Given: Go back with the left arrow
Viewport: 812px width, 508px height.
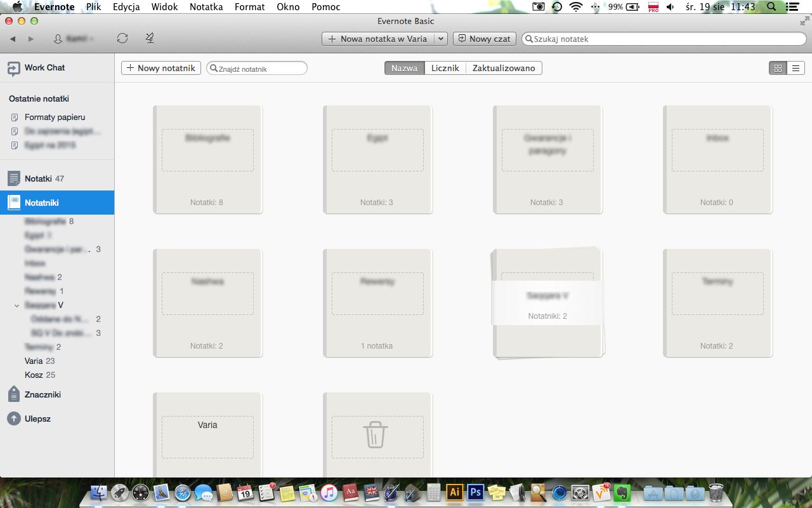Looking at the screenshot, I should click(x=13, y=39).
